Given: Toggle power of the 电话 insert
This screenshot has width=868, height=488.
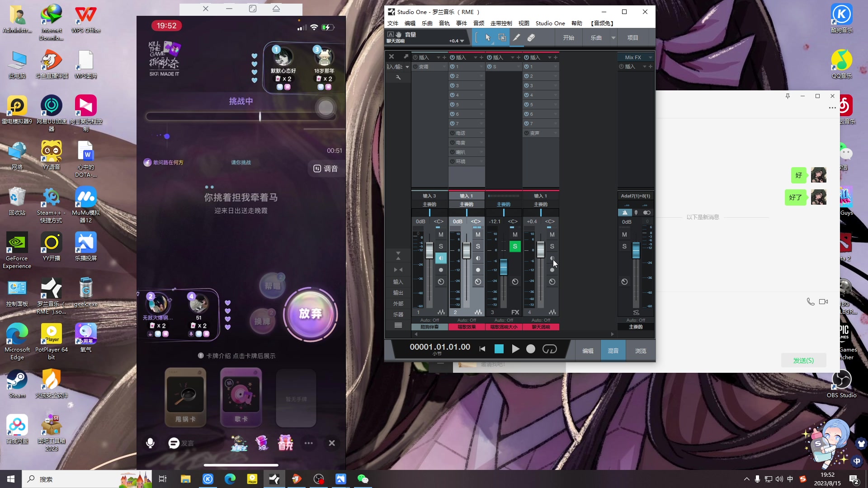Looking at the screenshot, I should pos(452,133).
